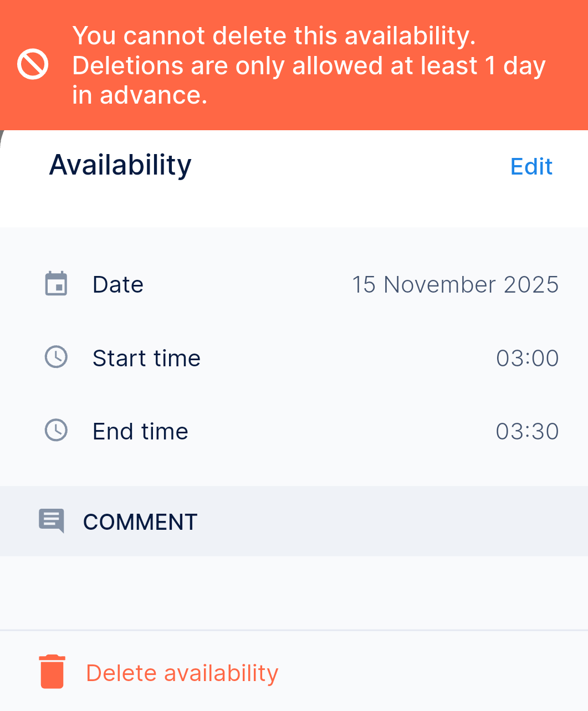Click the empty comment area below COMMENT

294,593
